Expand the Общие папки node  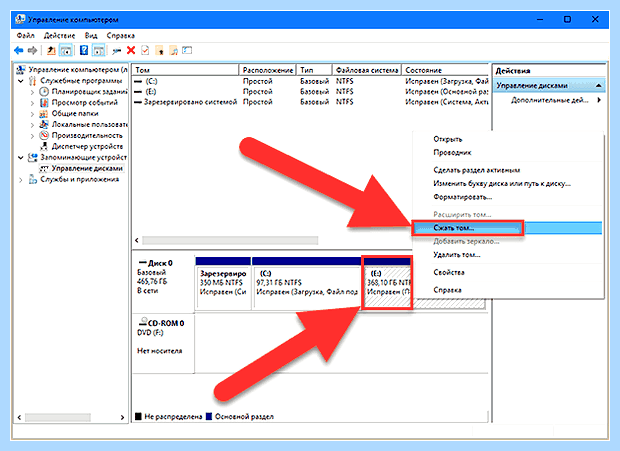(x=32, y=114)
